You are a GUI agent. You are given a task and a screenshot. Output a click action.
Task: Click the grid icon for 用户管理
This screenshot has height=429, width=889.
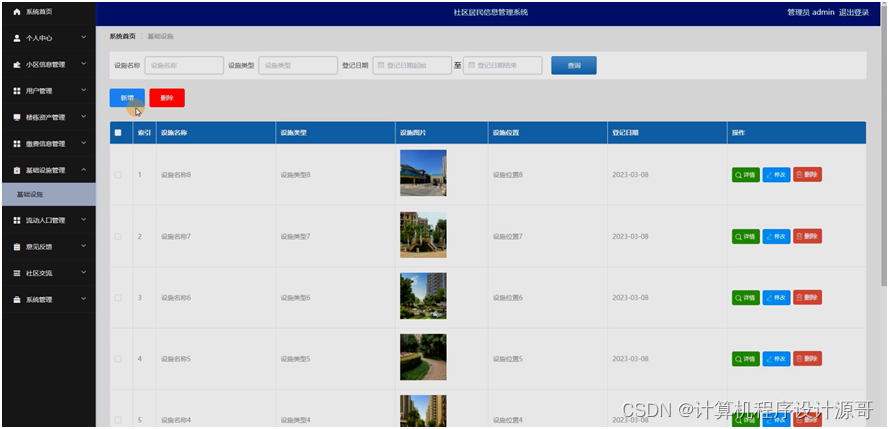coord(16,91)
